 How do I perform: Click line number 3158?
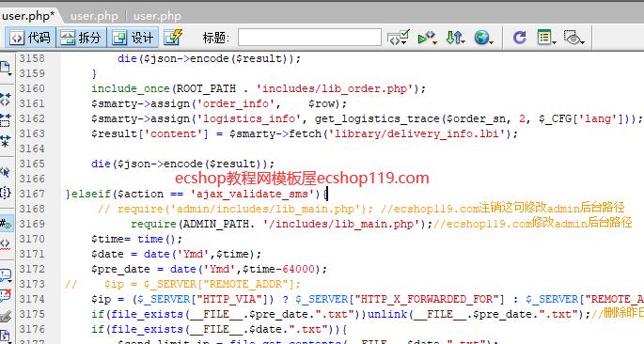pos(32,58)
